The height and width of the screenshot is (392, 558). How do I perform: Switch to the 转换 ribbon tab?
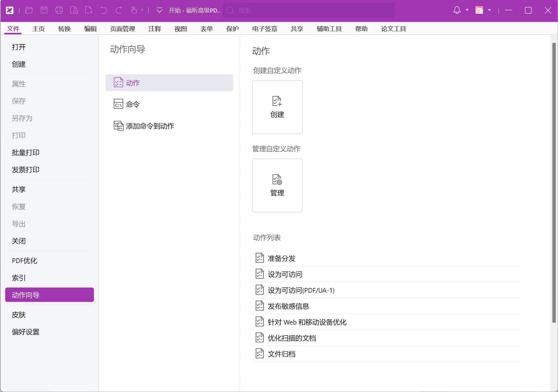(x=64, y=29)
